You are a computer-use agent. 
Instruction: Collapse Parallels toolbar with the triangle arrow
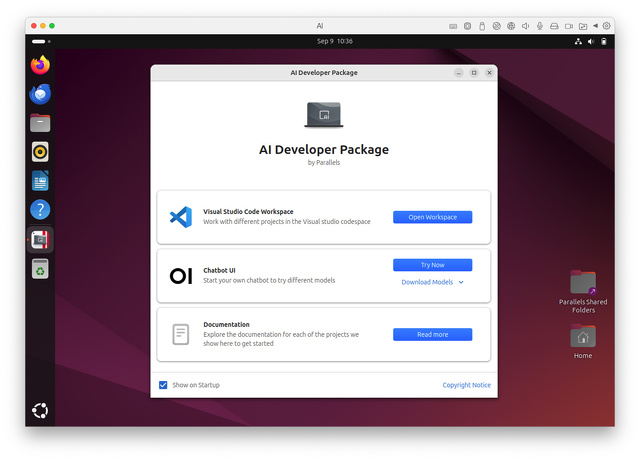596,26
